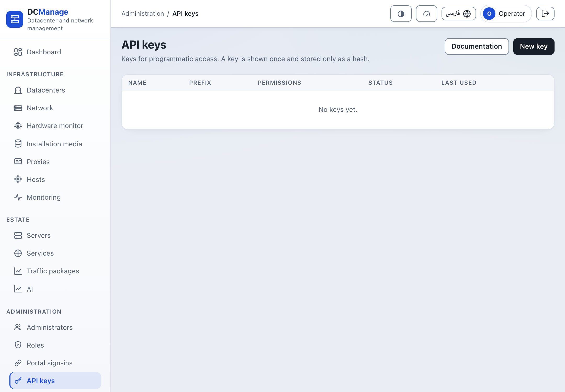Open Portal sign-ins

(55, 363)
